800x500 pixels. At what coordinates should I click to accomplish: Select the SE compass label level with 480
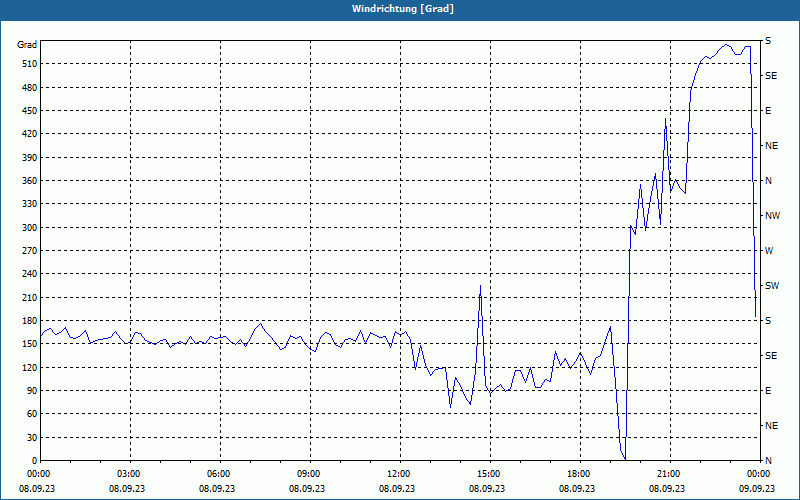pyautogui.click(x=771, y=76)
